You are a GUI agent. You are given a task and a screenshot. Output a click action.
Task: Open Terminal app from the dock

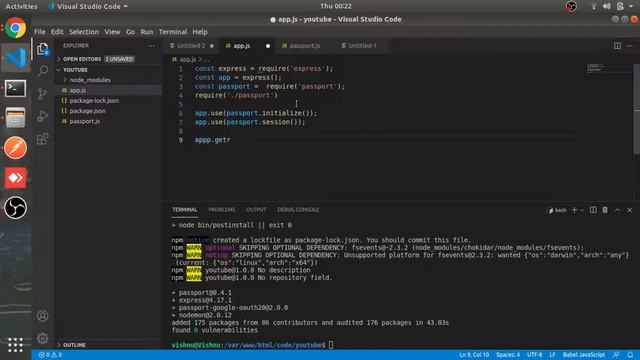(x=16, y=88)
